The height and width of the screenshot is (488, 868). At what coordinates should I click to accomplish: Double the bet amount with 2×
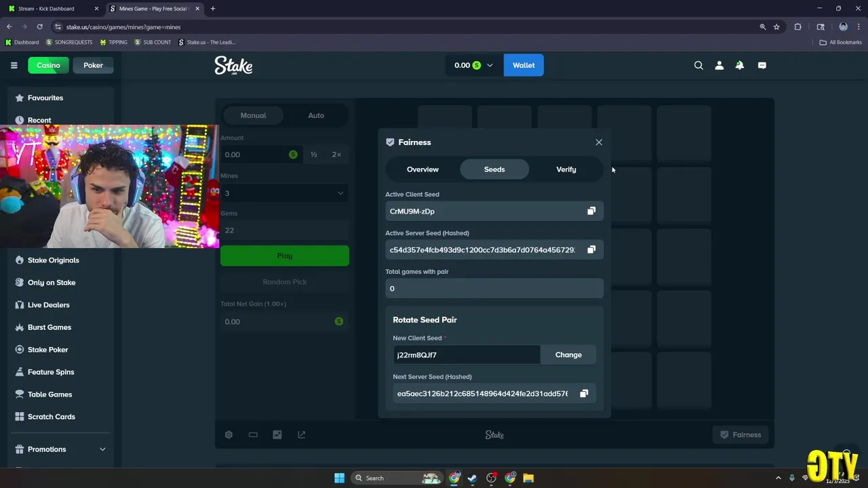tap(336, 155)
